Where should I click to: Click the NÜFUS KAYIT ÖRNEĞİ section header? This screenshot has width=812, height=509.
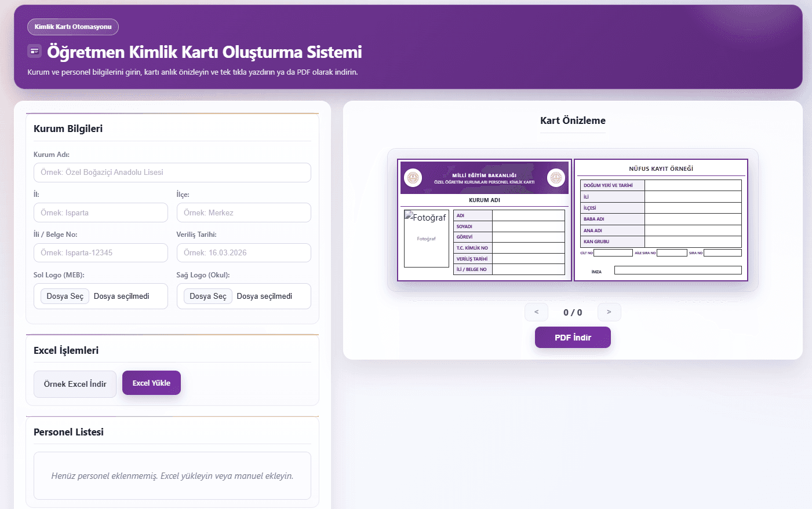(661, 168)
